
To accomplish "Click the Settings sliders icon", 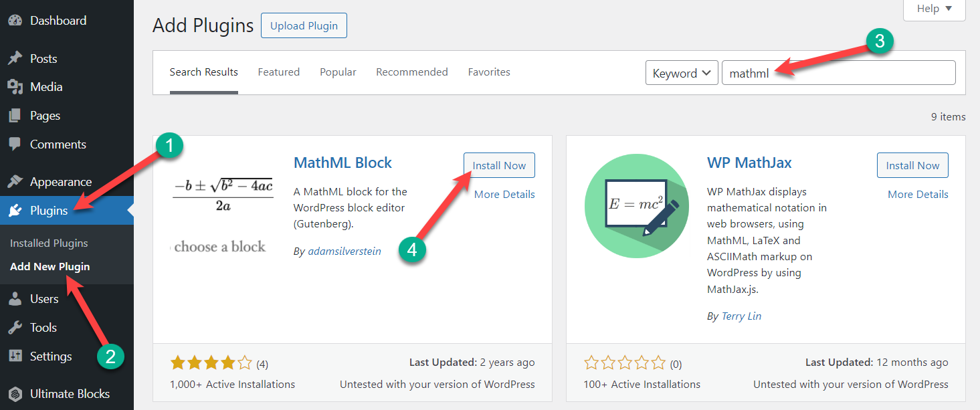I will click(x=15, y=356).
